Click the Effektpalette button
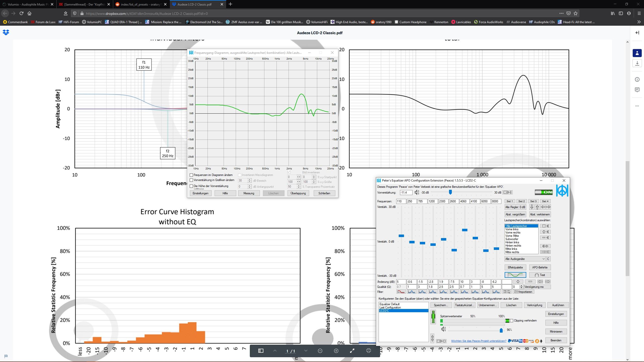 tap(515, 267)
